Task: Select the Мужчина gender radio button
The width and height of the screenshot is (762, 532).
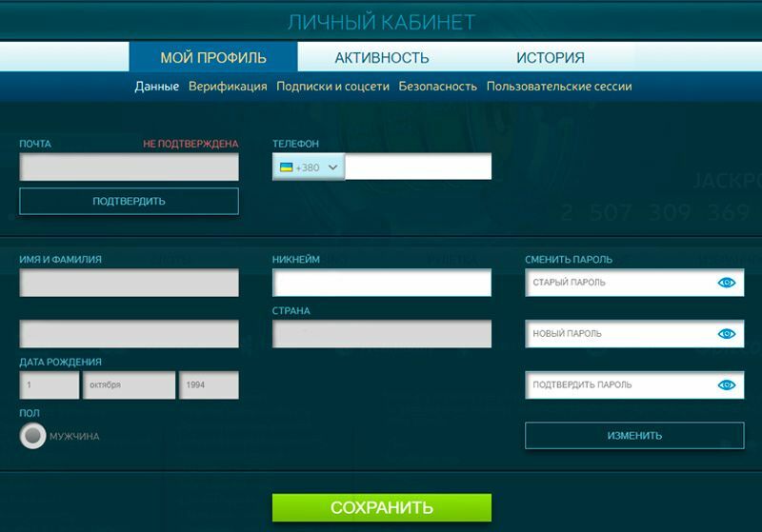Action: click(32, 436)
